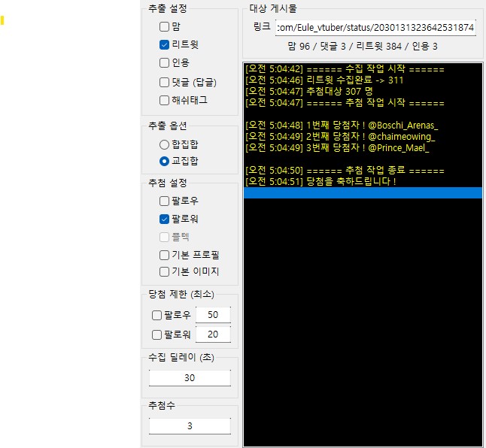The image size is (486, 448).
Task: Click log line '추첨 작업 시작'
Action: 363,102
